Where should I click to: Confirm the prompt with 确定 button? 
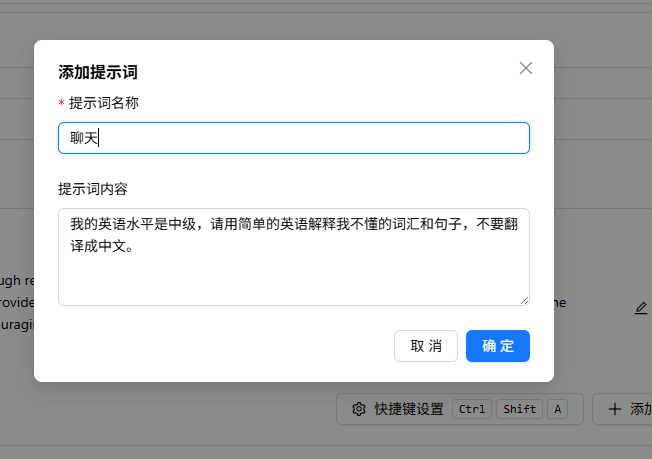[498, 346]
